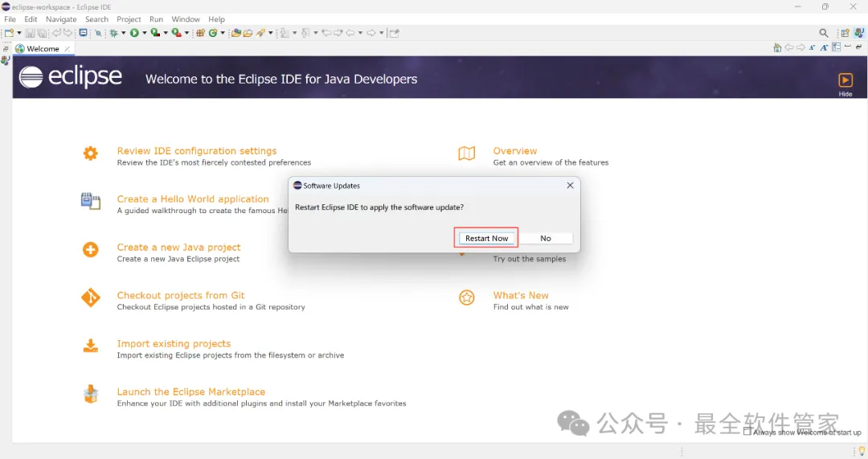Click the flashlight Search toolbar icon
Viewport: 868px width, 459px height.
[260, 33]
